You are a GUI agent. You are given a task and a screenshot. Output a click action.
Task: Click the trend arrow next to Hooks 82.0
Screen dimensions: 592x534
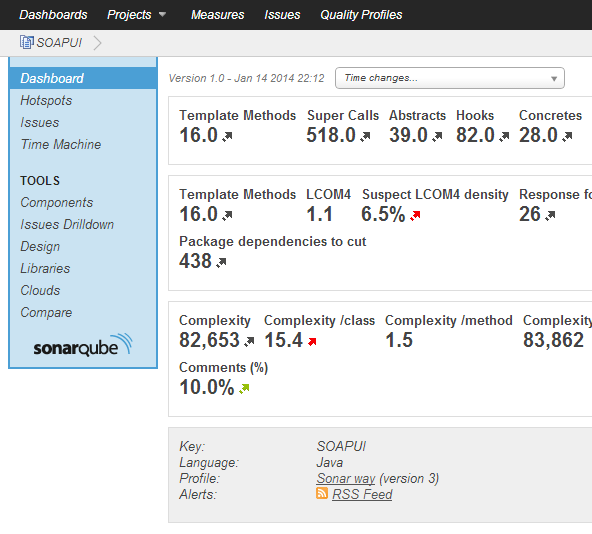pos(504,136)
